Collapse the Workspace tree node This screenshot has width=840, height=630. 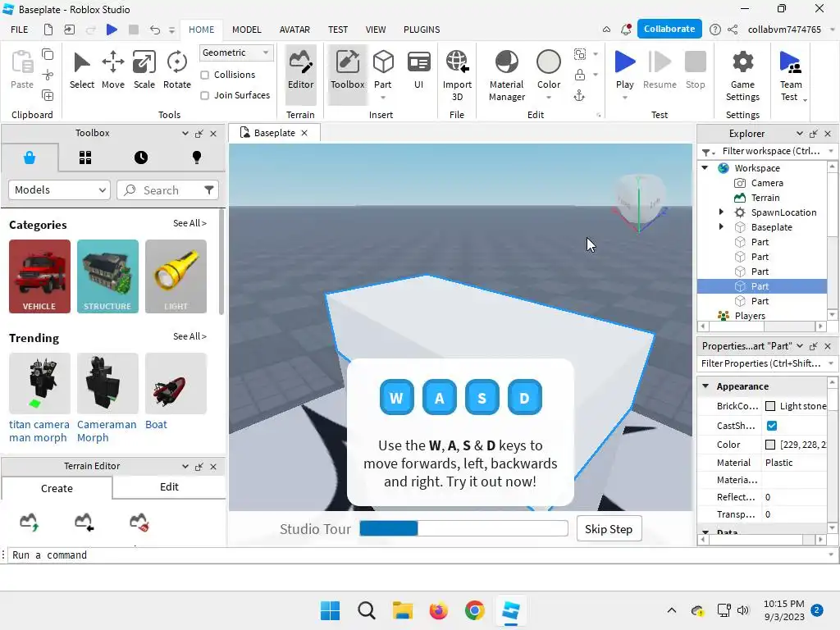coord(705,167)
